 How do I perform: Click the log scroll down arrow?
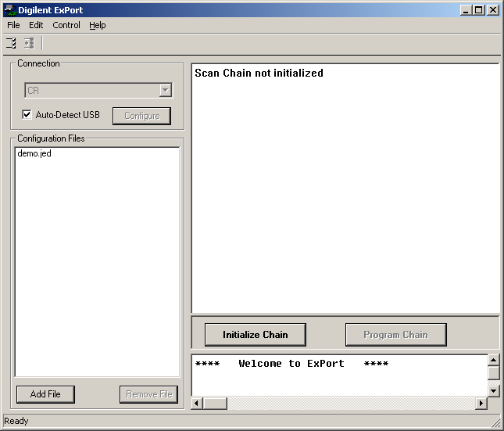tap(493, 391)
